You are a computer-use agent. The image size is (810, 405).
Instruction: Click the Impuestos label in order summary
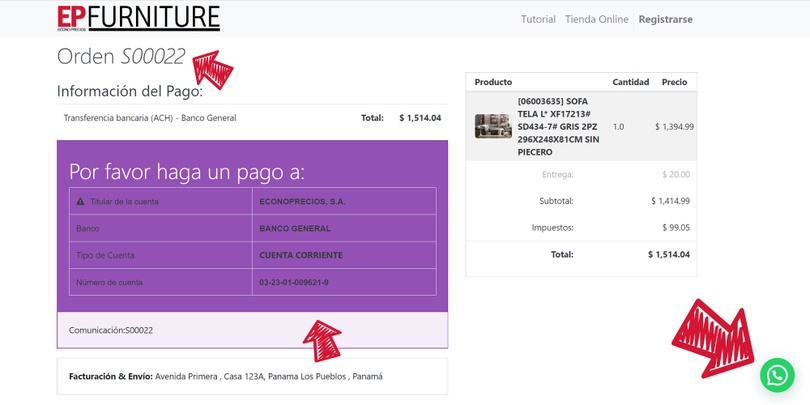[x=553, y=227]
